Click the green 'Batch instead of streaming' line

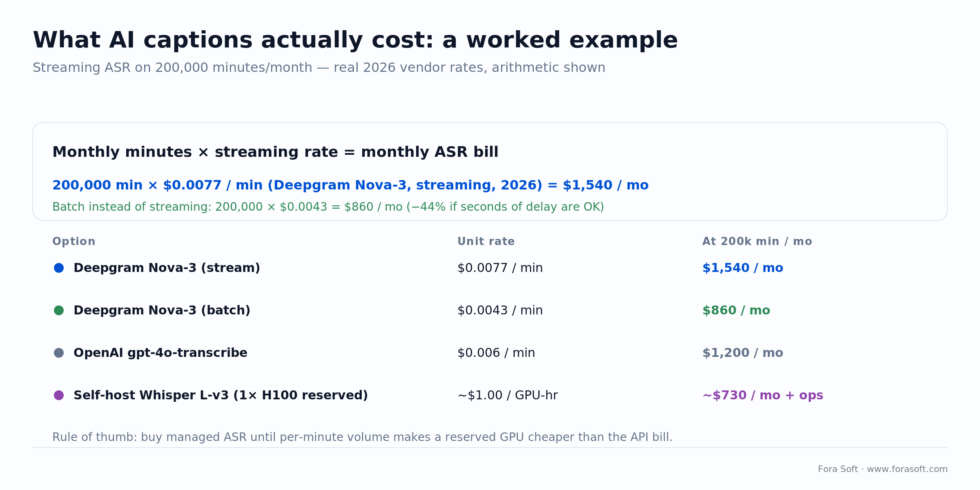(328, 207)
